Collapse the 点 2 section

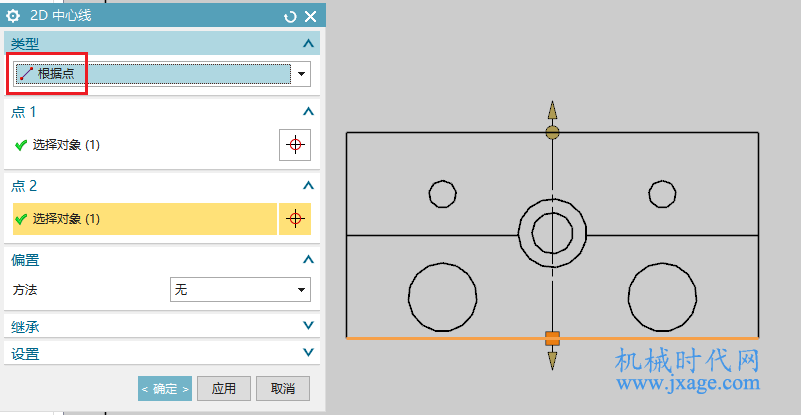click(x=308, y=186)
